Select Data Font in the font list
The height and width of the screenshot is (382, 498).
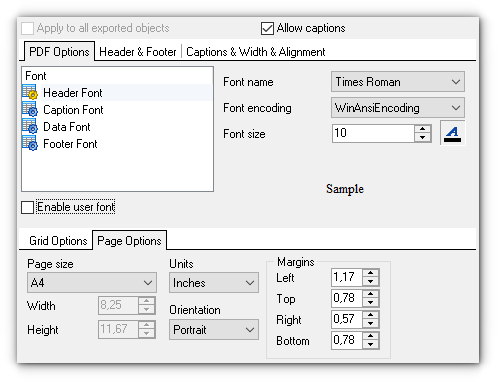(67, 127)
